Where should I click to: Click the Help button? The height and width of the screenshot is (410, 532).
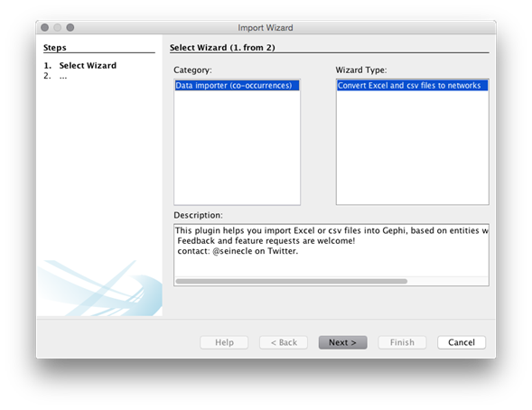coord(224,342)
